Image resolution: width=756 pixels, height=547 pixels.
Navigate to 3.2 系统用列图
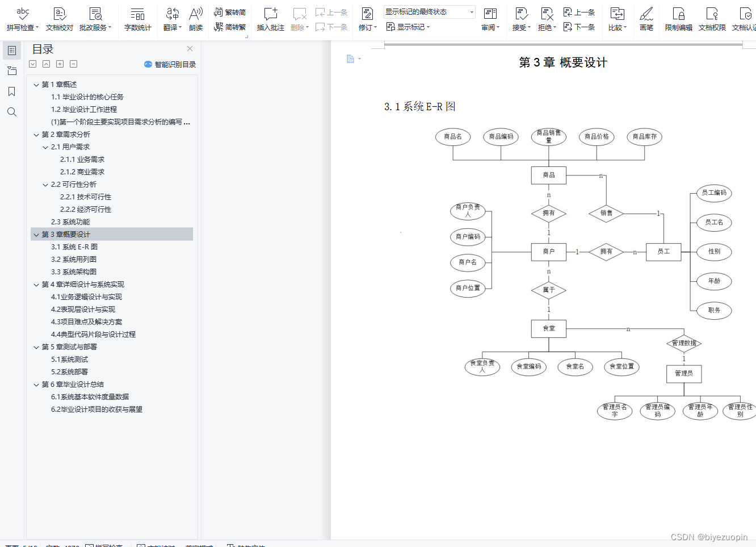[x=74, y=260]
